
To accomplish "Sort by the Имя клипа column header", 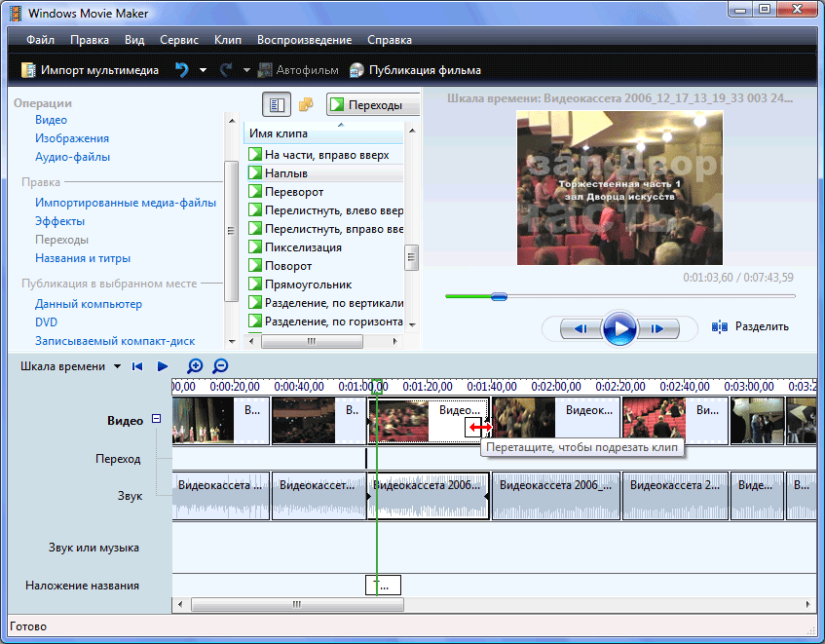I will tap(323, 133).
